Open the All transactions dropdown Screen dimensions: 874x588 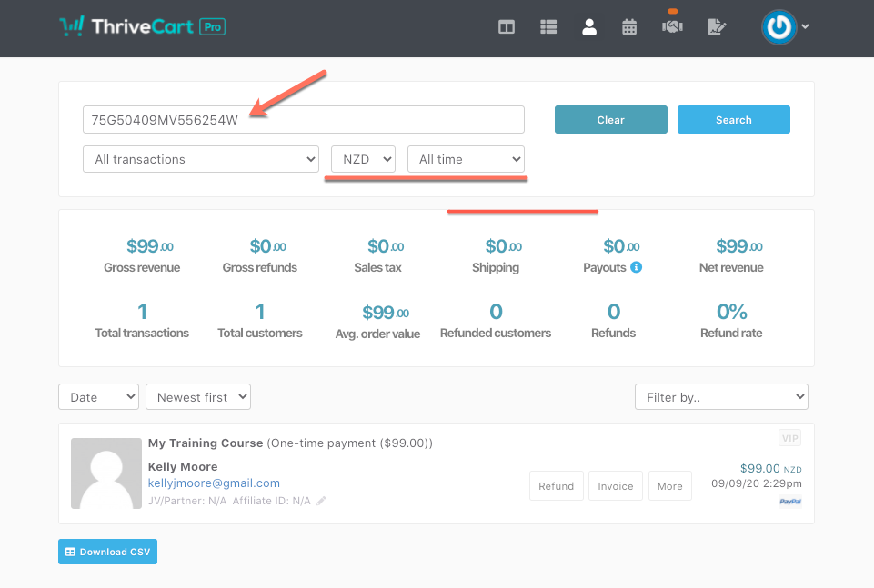pos(201,159)
